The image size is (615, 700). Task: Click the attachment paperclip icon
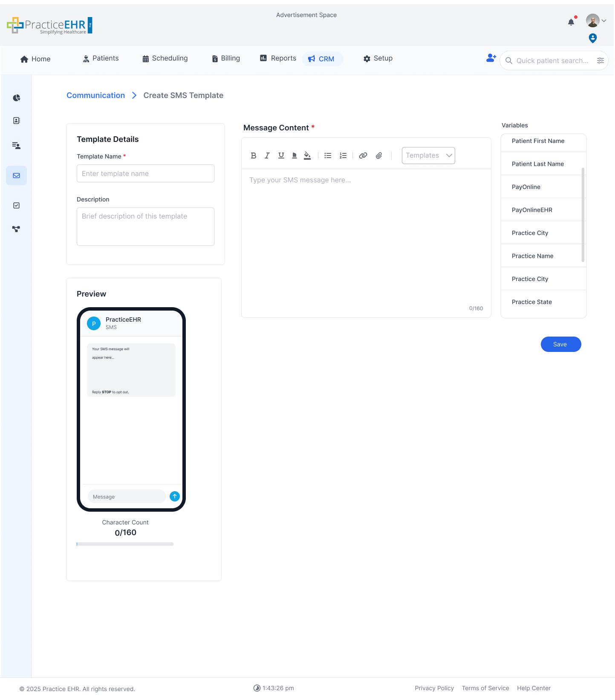379,156
